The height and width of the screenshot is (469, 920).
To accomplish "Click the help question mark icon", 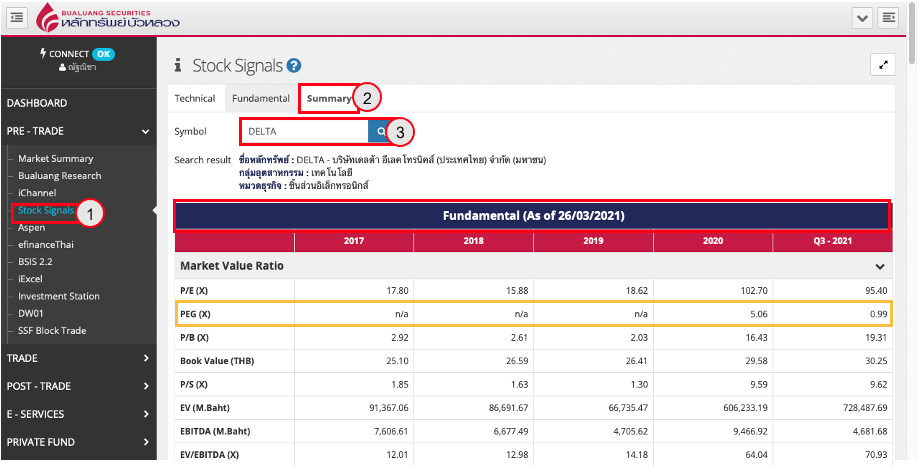I will (x=294, y=66).
